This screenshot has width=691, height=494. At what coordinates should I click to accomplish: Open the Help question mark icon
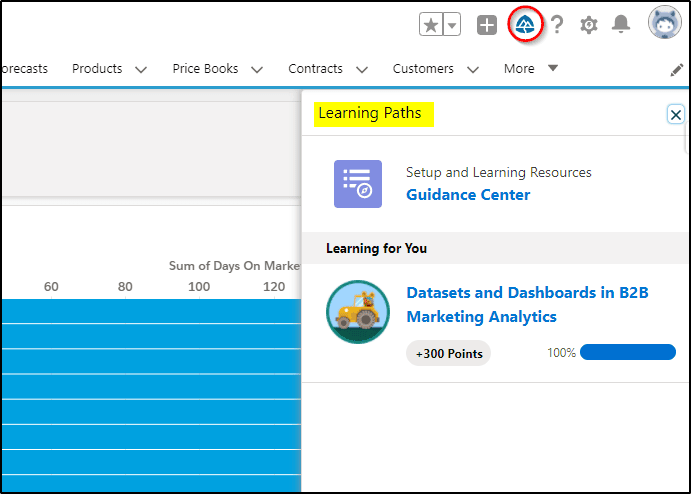(x=557, y=24)
